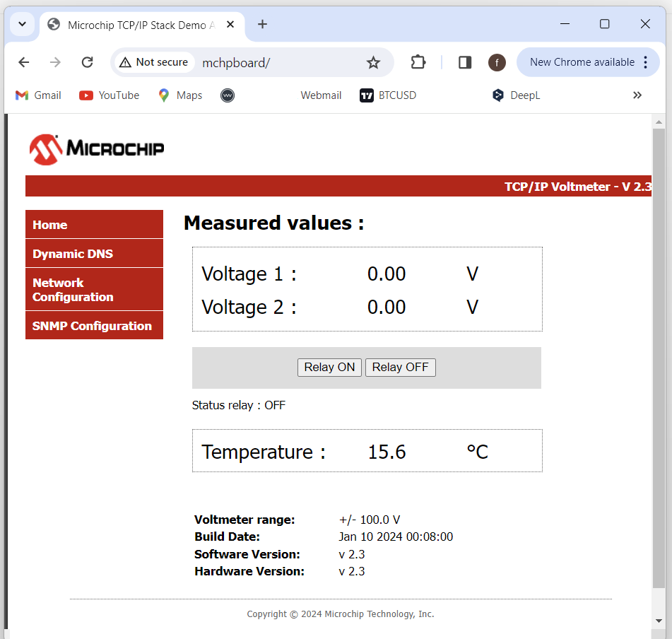Minimize the Chrome window
The height and width of the screenshot is (639, 672).
tap(565, 25)
